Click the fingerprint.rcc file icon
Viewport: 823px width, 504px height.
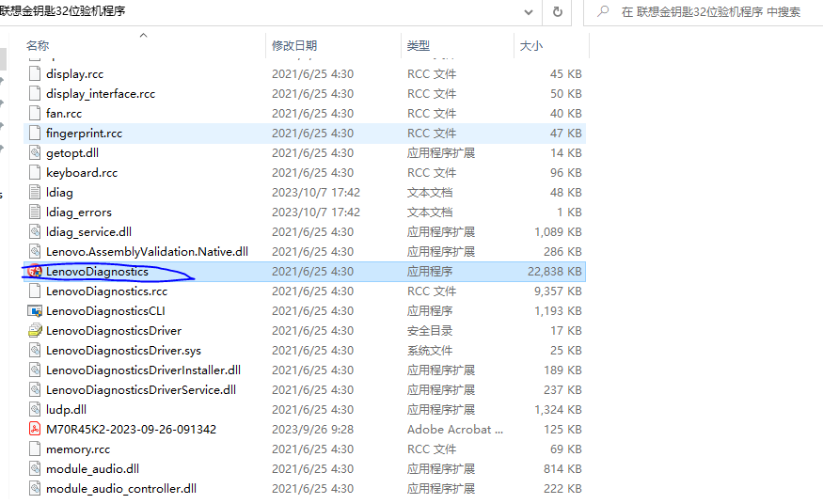click(x=35, y=134)
